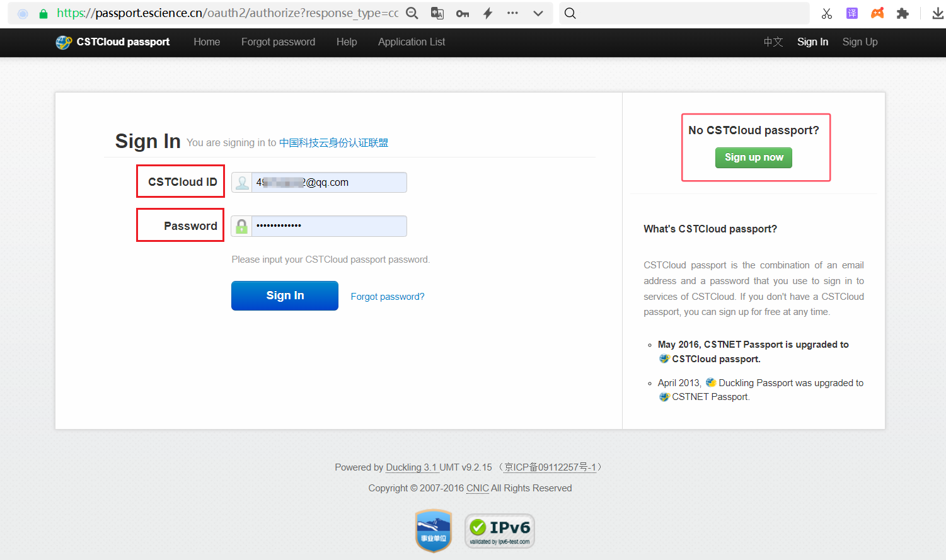Screen dimensions: 946x560
Task: Click the May 2016 upgrade news text
Action: (x=753, y=351)
